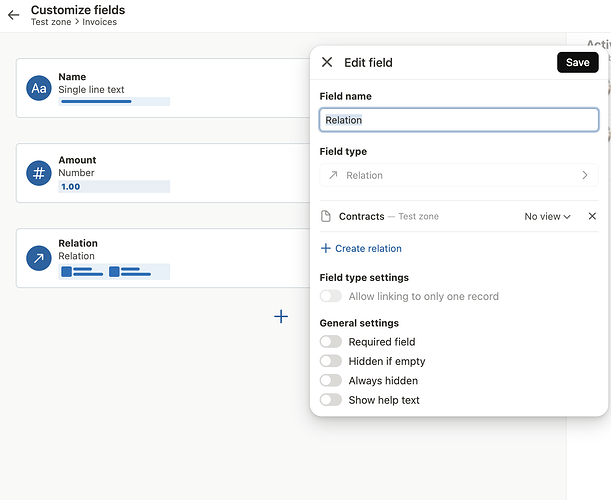This screenshot has height=500, width=611.
Task: Add a new field with plus icon
Action: click(x=281, y=316)
